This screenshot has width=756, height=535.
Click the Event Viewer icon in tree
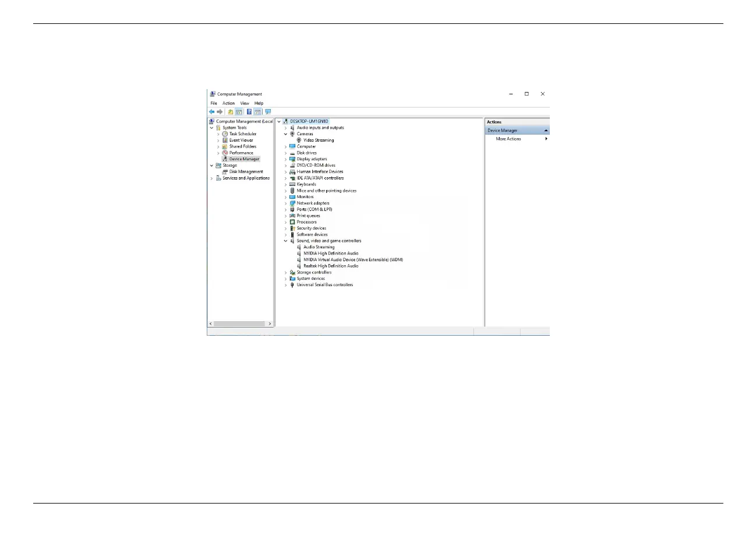225,140
